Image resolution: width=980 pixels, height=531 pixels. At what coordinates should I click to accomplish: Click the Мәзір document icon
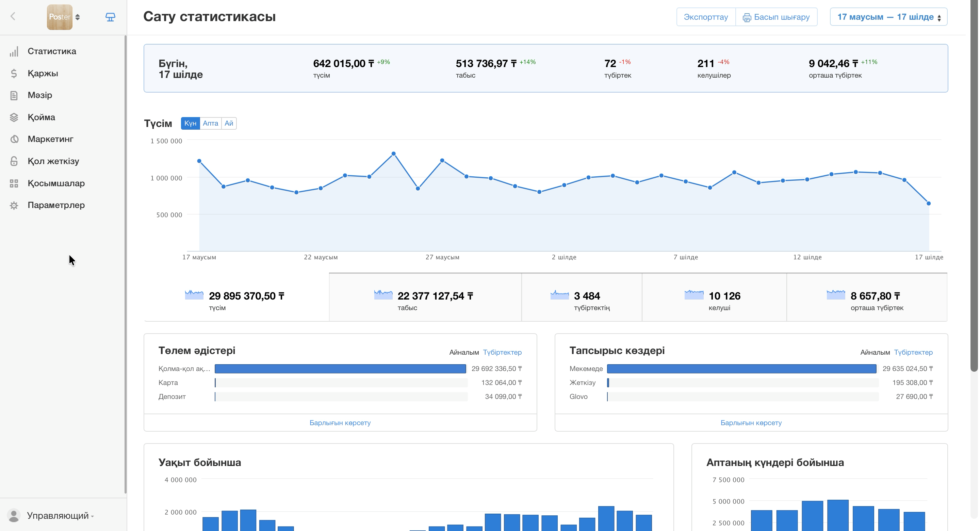point(14,95)
